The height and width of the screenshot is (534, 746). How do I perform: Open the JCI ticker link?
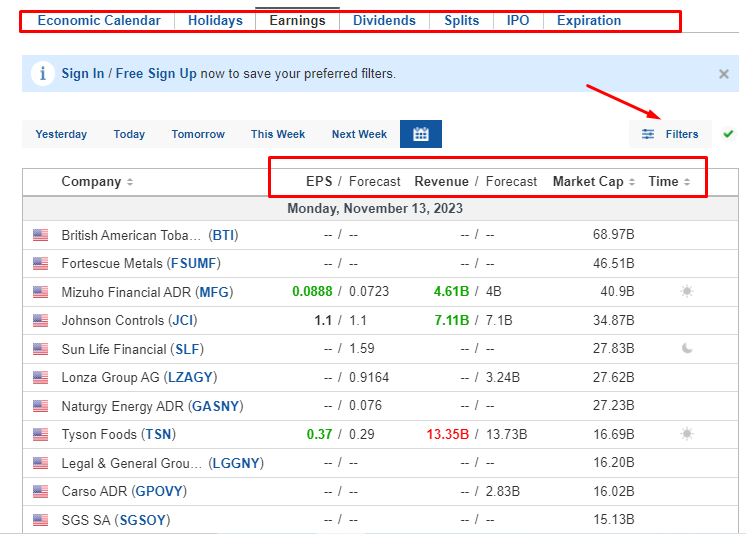[x=183, y=320]
